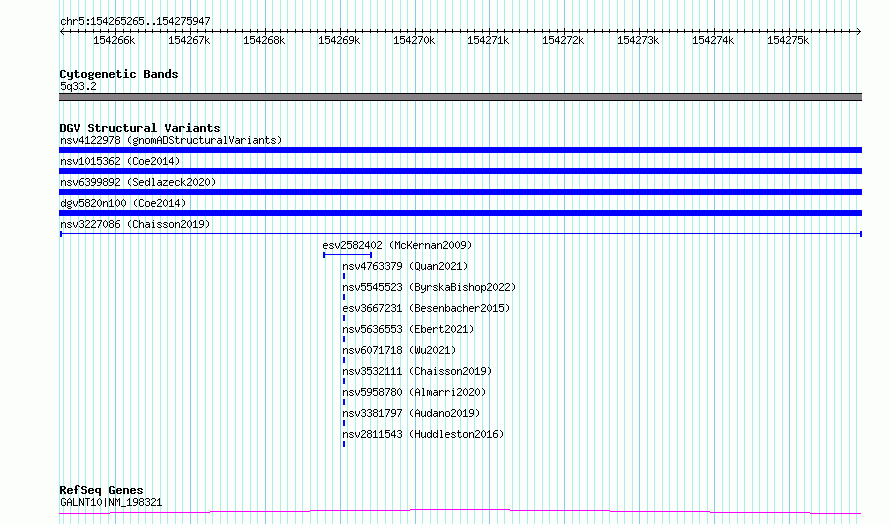The height and width of the screenshot is (524, 890).
Task: Click the 154272k ruler tick label
Action: pyautogui.click(x=563, y=40)
